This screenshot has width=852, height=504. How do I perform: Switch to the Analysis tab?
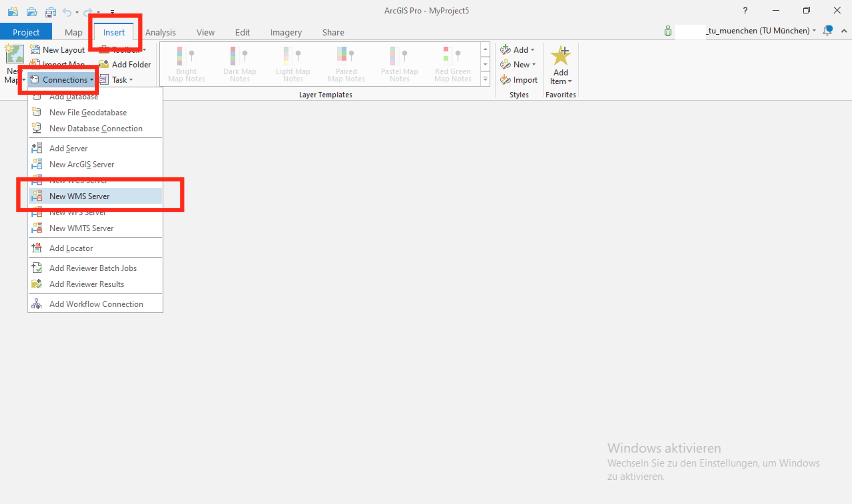(x=161, y=32)
